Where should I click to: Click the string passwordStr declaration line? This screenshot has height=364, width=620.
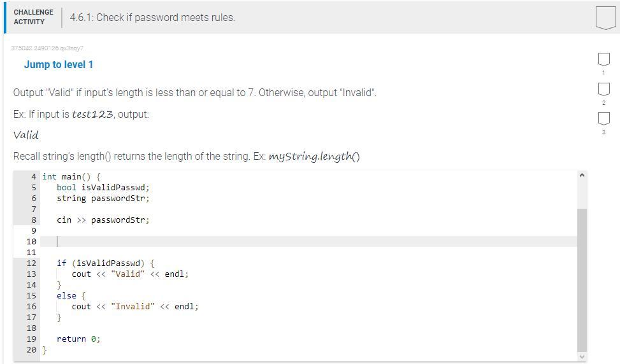(x=103, y=198)
